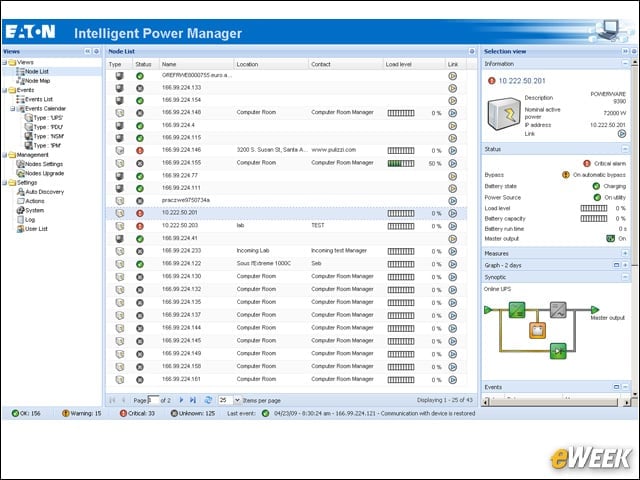
Task: Collapse the Events Calendar tree node
Action: pos(13,109)
